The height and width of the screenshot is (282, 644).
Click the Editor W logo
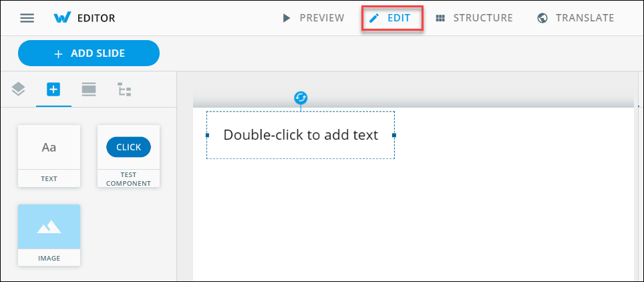(x=62, y=18)
